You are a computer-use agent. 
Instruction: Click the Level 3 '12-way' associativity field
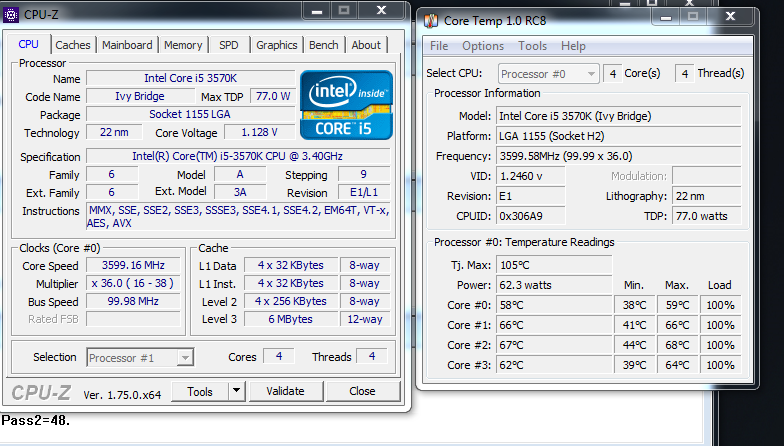tap(365, 319)
